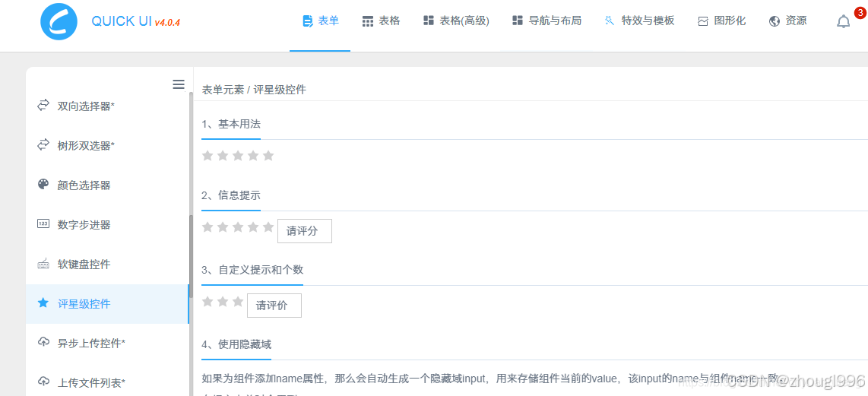Open the 图形化 top tab
Viewport: 868px width, 396px height.
pos(721,21)
